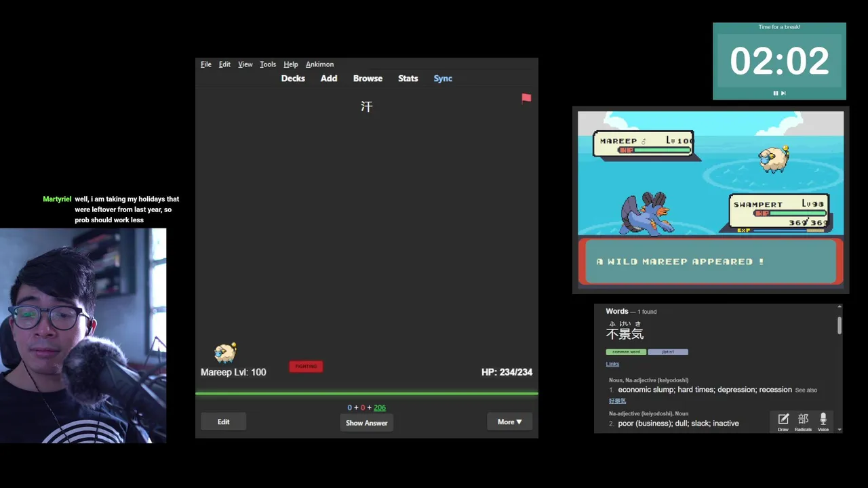Open the Ankimon menu

pos(319,64)
